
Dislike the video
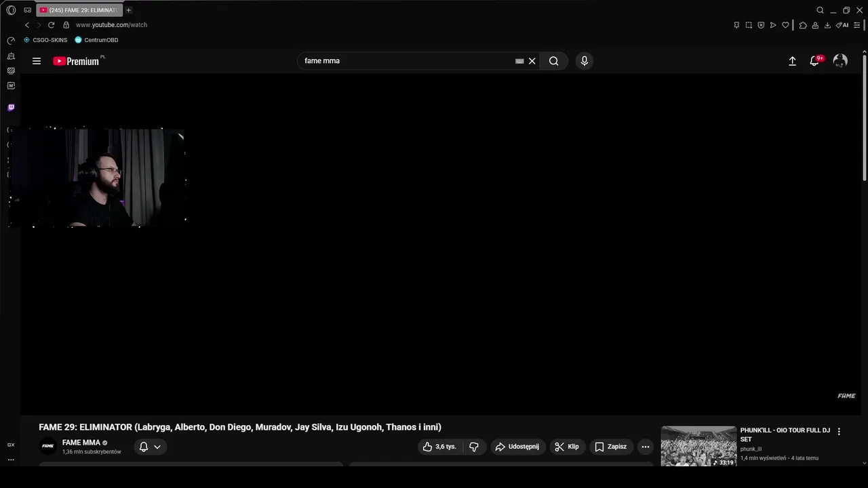(x=474, y=447)
